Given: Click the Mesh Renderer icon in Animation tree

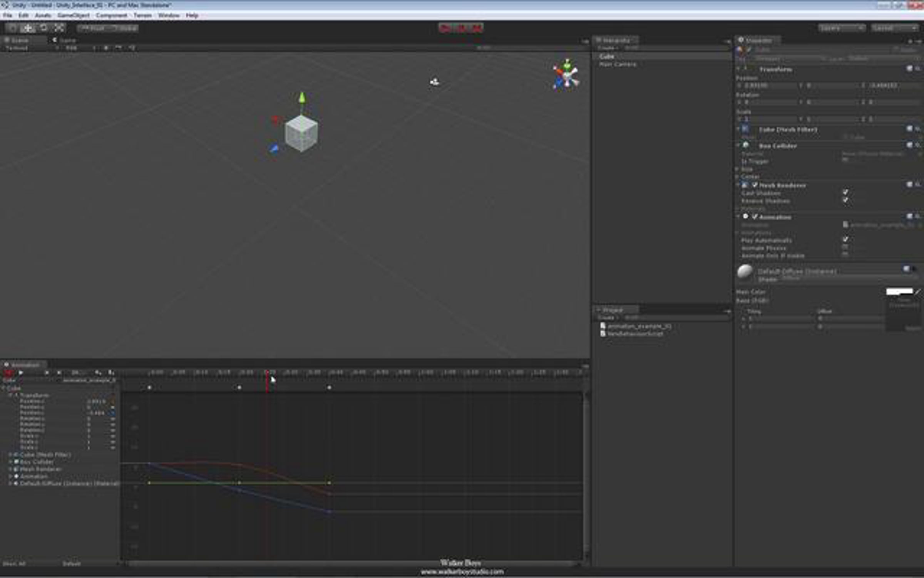Looking at the screenshot, I should (x=16, y=469).
